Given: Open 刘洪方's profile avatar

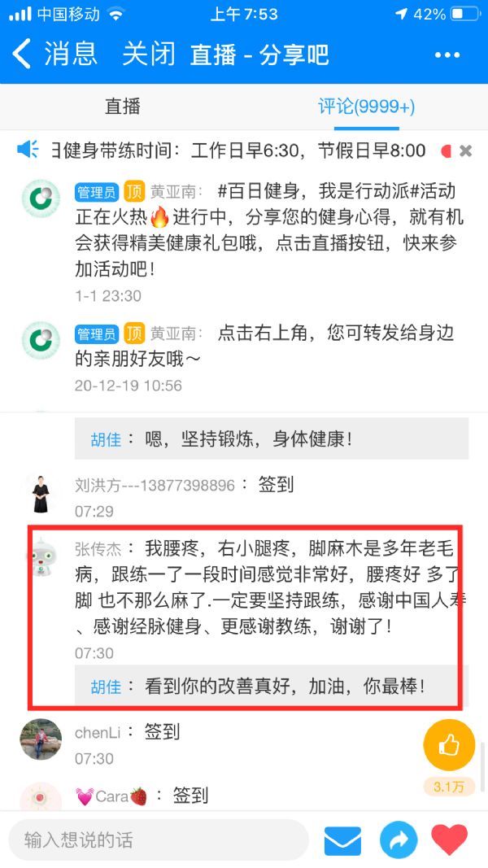Looking at the screenshot, I should [x=41, y=494].
